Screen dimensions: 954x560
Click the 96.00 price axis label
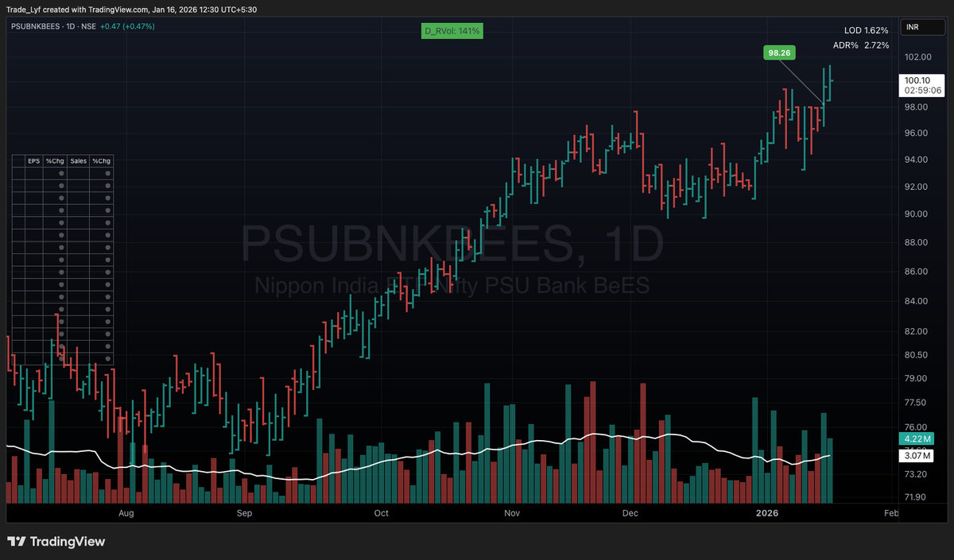(917, 133)
